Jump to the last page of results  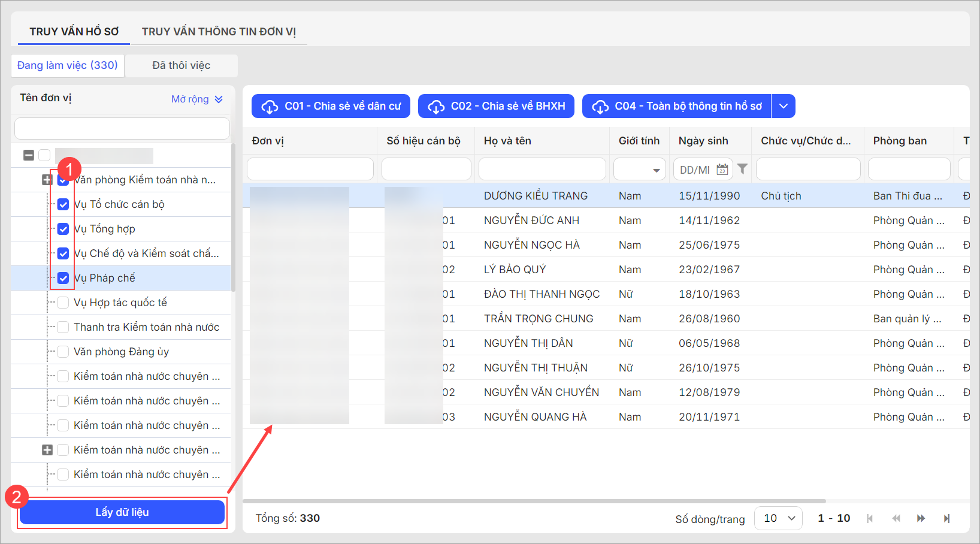point(946,518)
